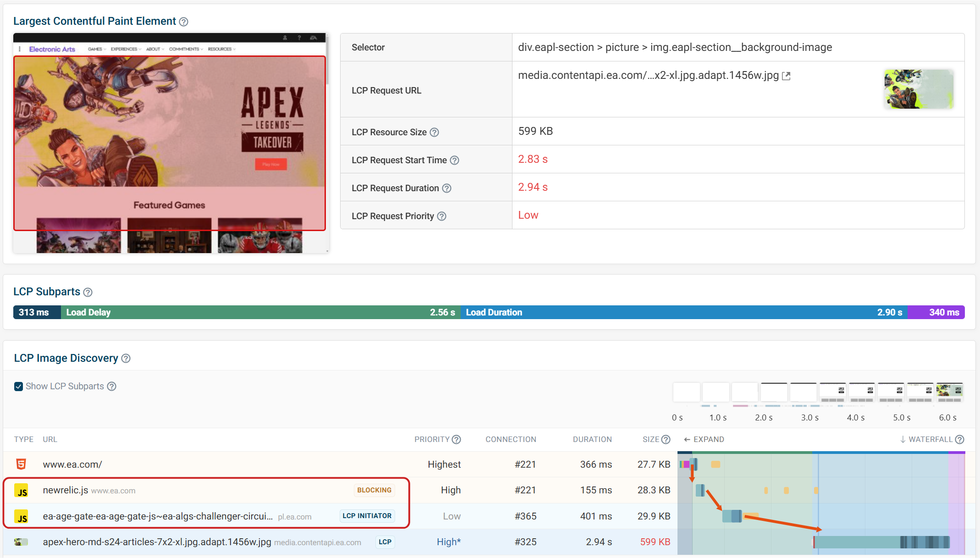Click the Load Duration subpart bar
The width and height of the screenshot is (980, 558).
pos(684,312)
